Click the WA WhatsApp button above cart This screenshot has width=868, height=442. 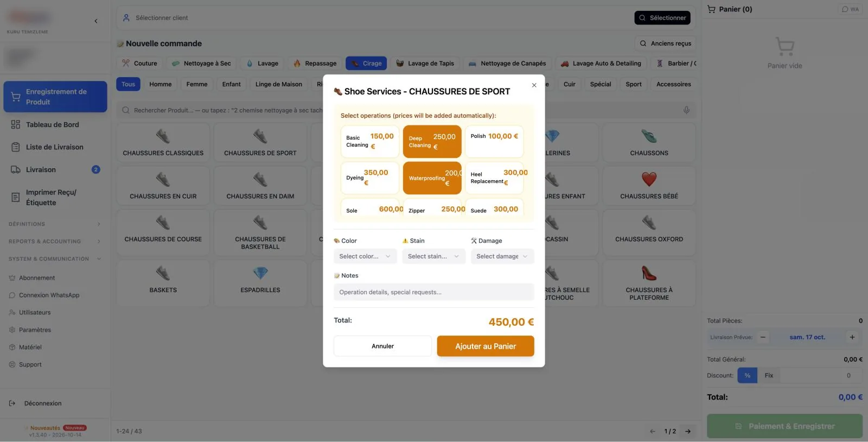[850, 9]
